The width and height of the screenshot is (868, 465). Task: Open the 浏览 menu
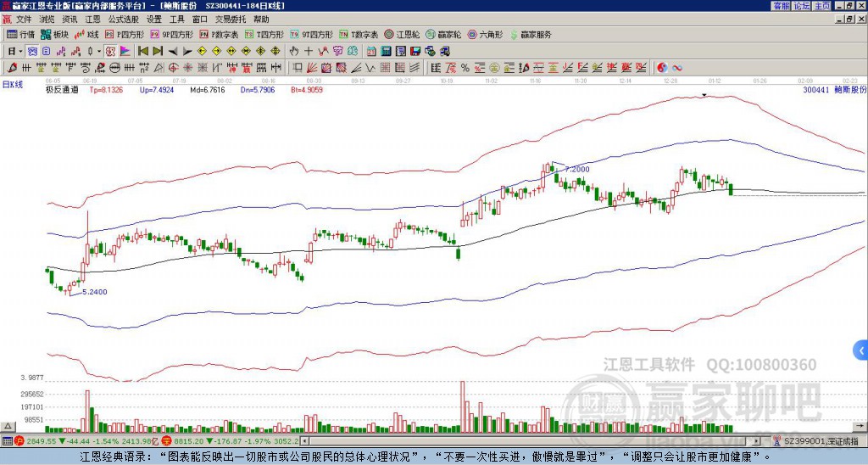tap(47, 20)
